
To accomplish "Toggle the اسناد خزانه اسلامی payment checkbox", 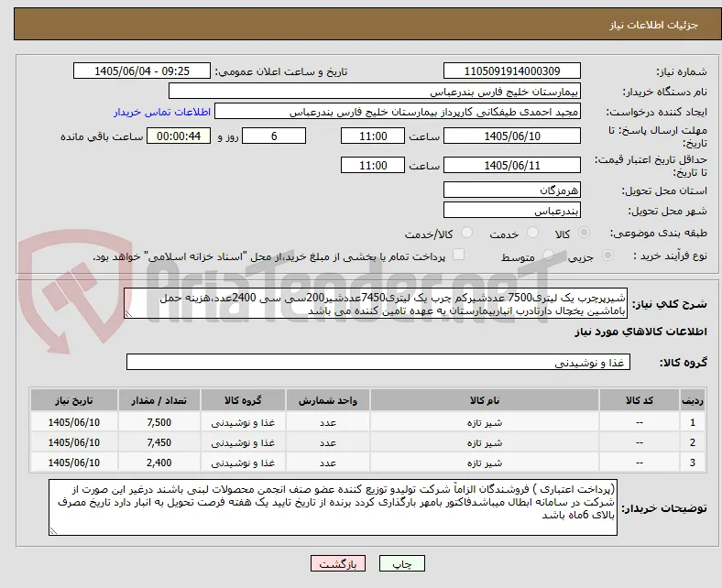I will coord(459,255).
